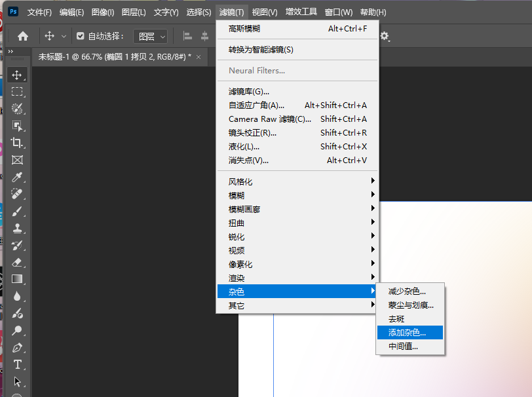
Task: Choose 转换为智能滤镜(S)
Action: 297,50
